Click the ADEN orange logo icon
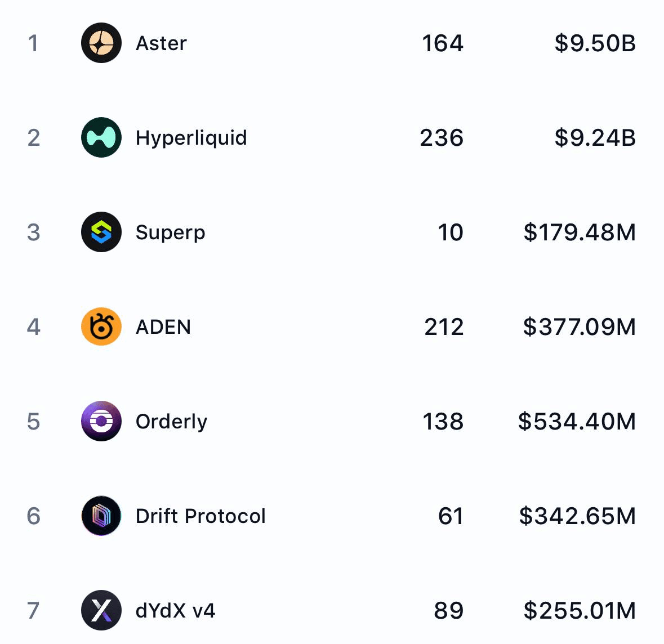This screenshot has height=644, width=664. (x=101, y=327)
